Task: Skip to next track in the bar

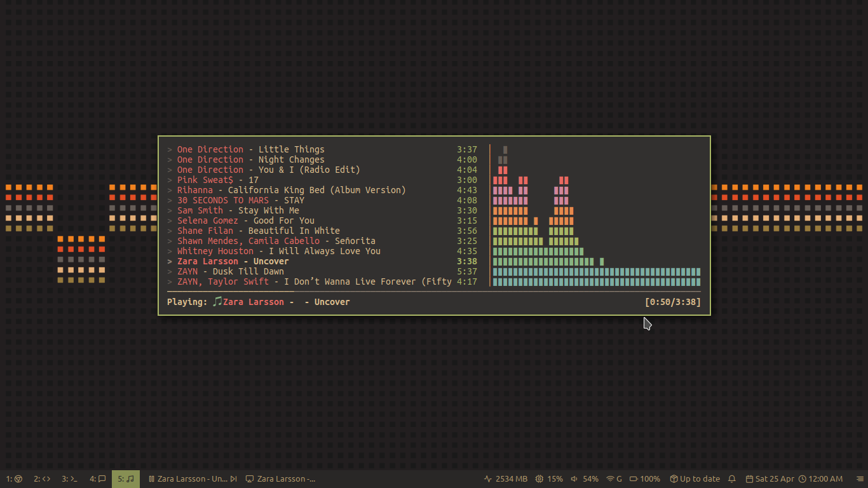Action: click(x=233, y=479)
